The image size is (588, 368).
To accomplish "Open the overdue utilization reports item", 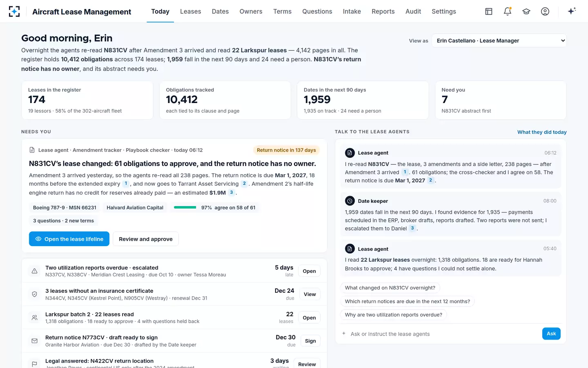I will pos(309,271).
